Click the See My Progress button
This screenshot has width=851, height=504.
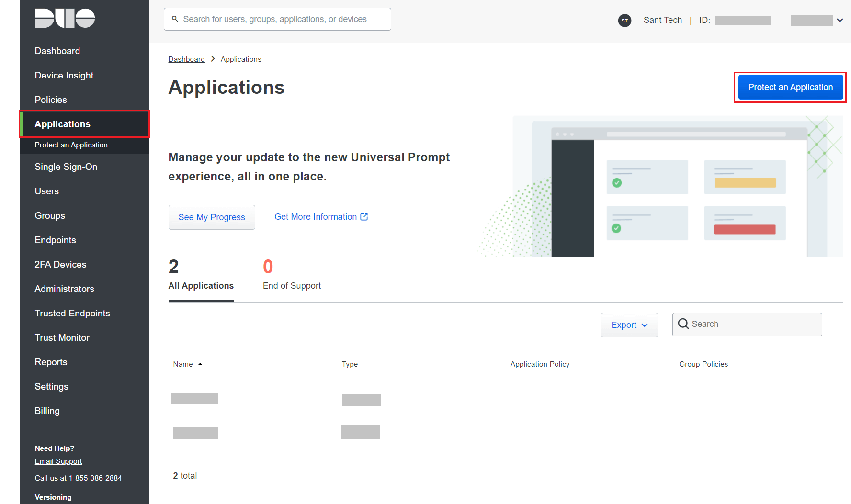click(212, 217)
